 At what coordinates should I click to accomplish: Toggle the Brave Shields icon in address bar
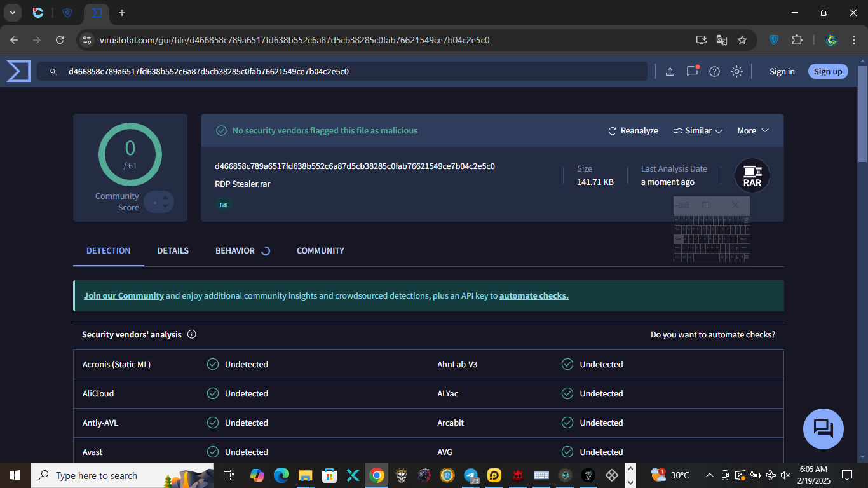tap(774, 39)
